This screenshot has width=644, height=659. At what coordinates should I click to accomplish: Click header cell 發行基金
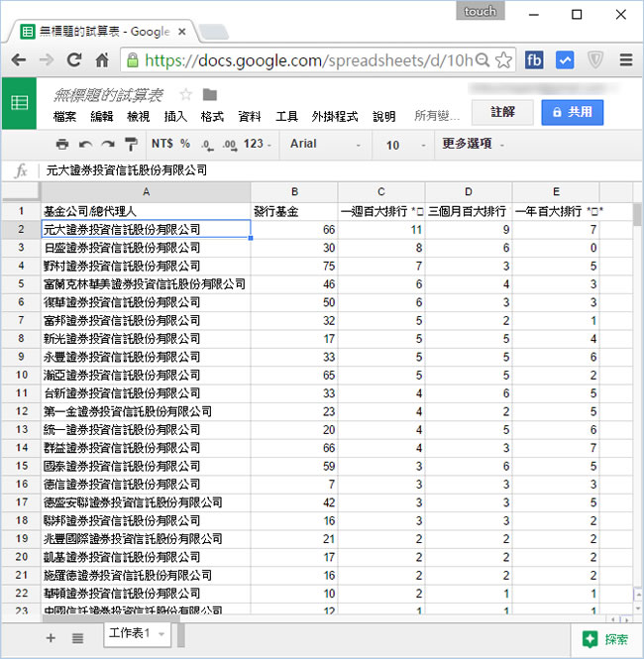point(294,211)
